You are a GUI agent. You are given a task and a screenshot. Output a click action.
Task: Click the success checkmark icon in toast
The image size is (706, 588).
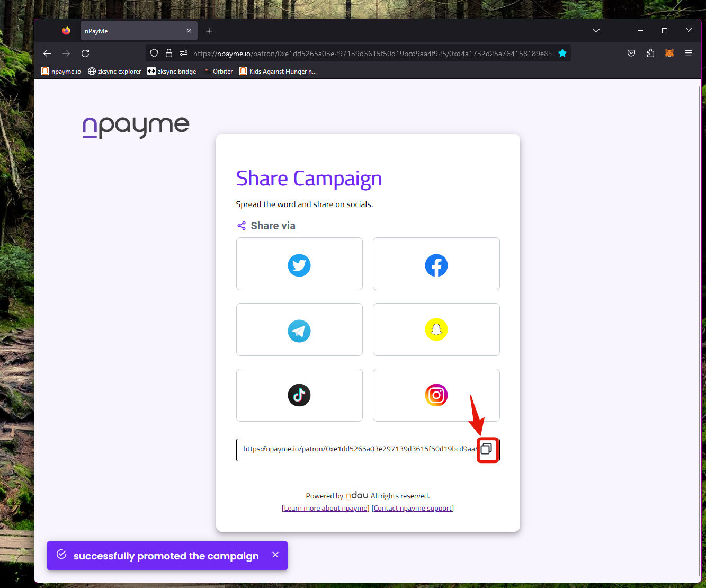pyautogui.click(x=61, y=555)
